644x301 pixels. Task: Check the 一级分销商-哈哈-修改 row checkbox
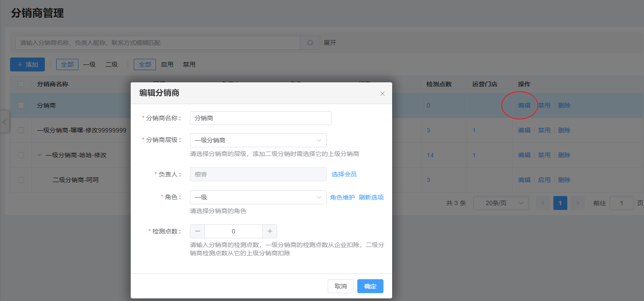[21, 155]
